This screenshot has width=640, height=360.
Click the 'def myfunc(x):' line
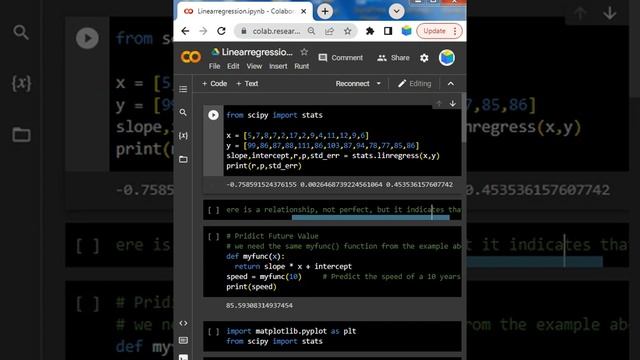256,256
